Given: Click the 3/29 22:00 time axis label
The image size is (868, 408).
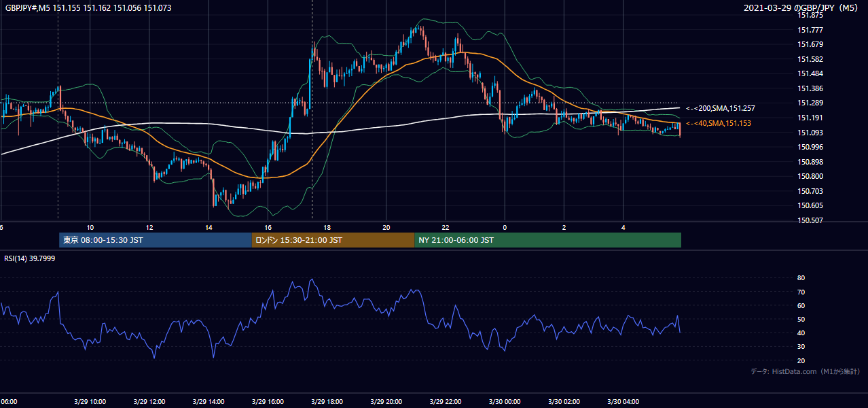Looking at the screenshot, I should pos(446,402).
